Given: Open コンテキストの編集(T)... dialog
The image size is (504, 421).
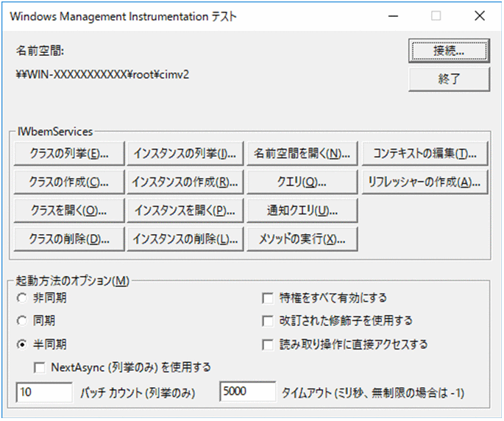Looking at the screenshot, I should (x=425, y=154).
